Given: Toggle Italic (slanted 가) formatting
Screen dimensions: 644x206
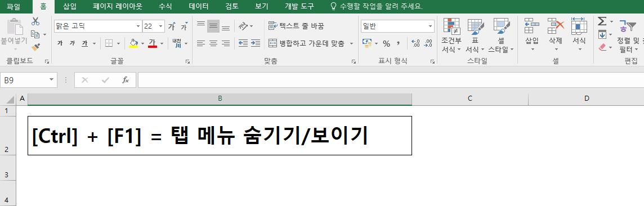Looking at the screenshot, I should tap(72, 43).
